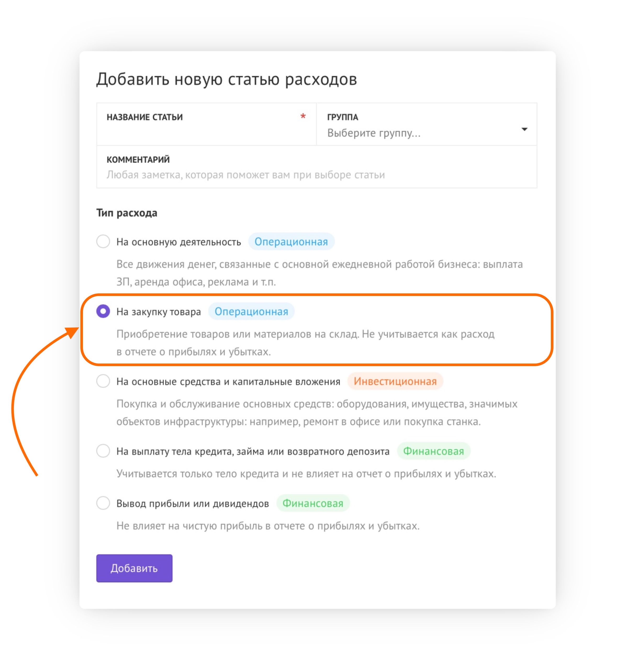Viewport: 644px width, 665px height.
Task: Click 'Выберите группу...' placeholder in group selector
Action: 374,133
